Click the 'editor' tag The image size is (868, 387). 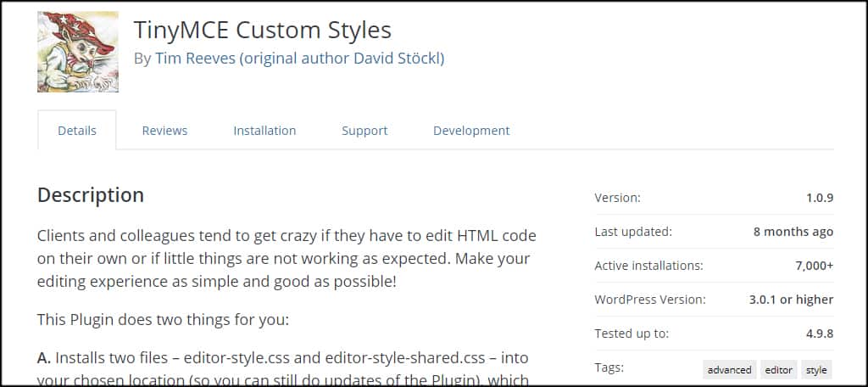778,370
